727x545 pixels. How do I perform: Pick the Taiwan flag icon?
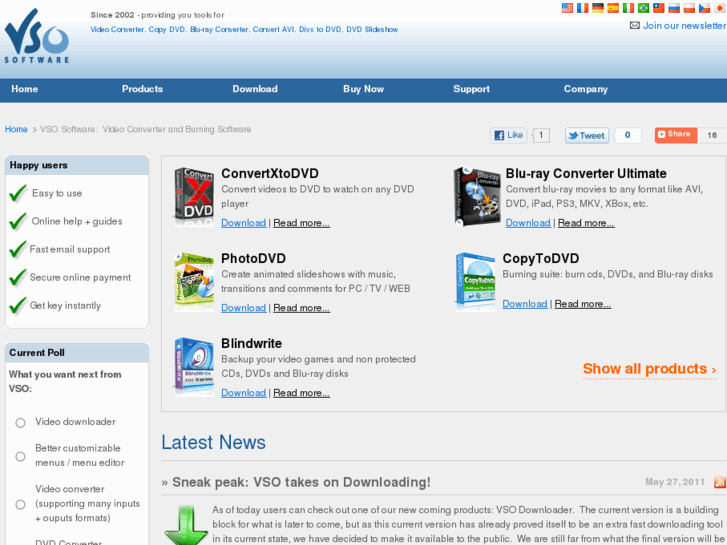click(659, 8)
